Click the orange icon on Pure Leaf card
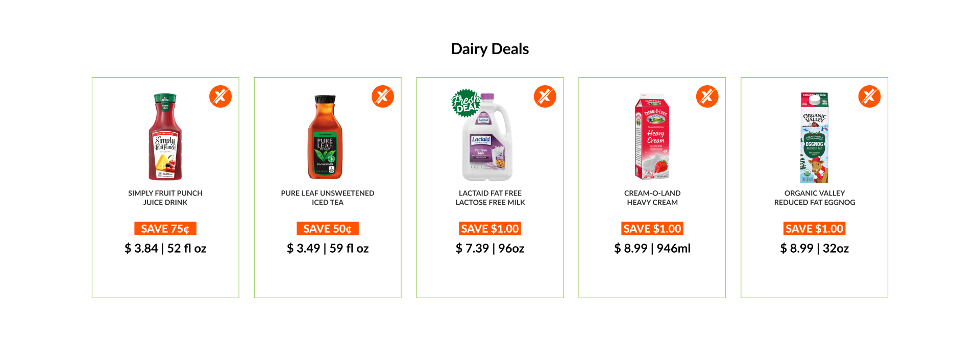 pos(383,96)
